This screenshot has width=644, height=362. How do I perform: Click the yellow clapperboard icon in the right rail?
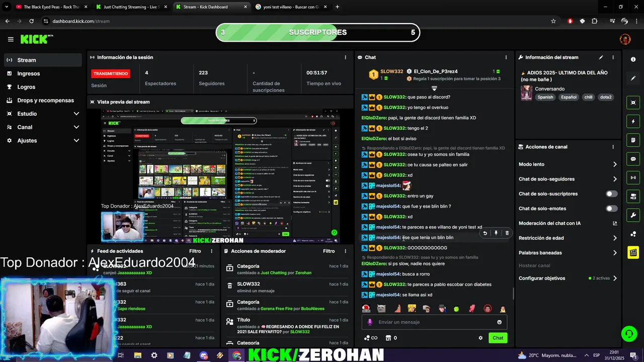(633, 252)
